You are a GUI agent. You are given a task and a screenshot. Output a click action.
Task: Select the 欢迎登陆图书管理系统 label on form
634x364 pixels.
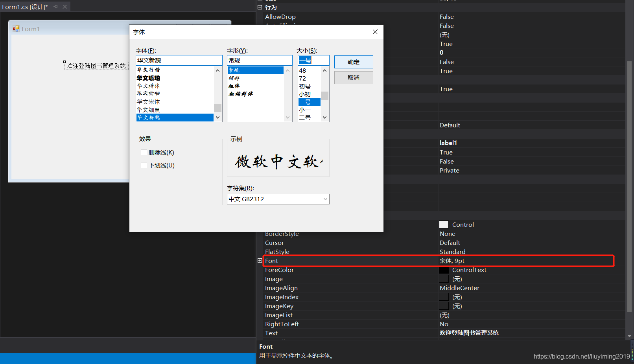click(96, 66)
